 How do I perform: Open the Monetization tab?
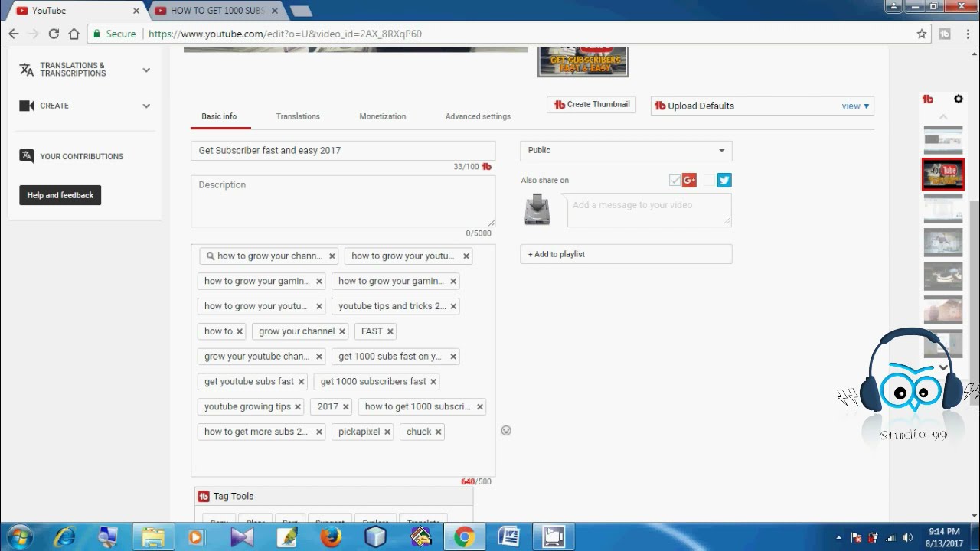coord(383,116)
